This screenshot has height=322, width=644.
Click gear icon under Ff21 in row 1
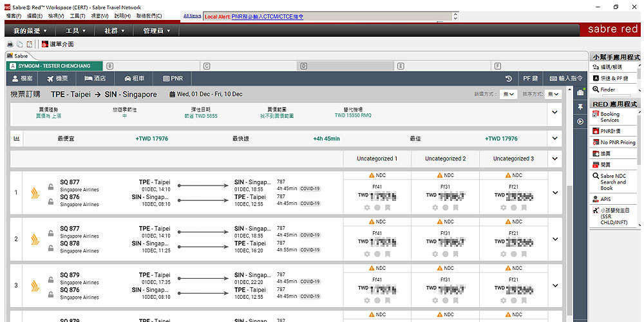click(503, 208)
